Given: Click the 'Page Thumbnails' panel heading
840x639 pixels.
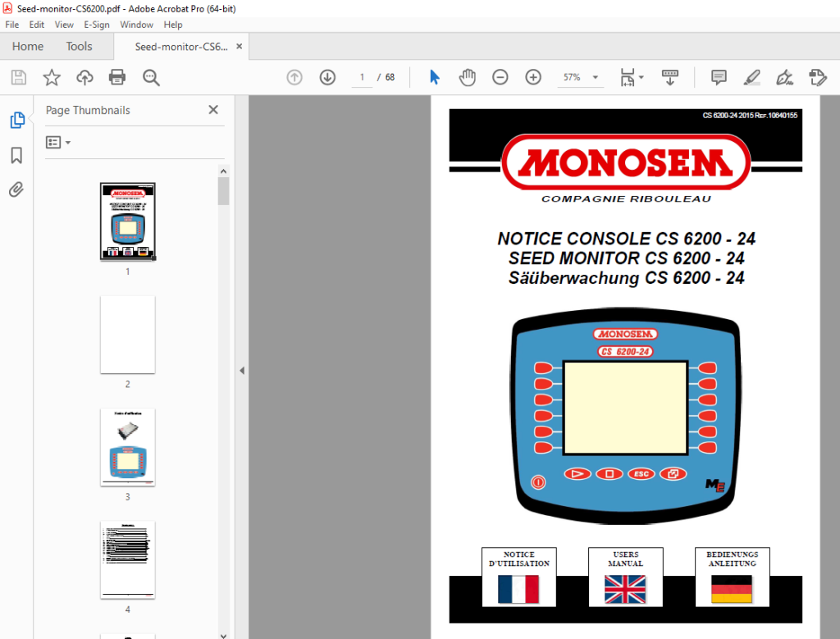Looking at the screenshot, I should [x=88, y=111].
